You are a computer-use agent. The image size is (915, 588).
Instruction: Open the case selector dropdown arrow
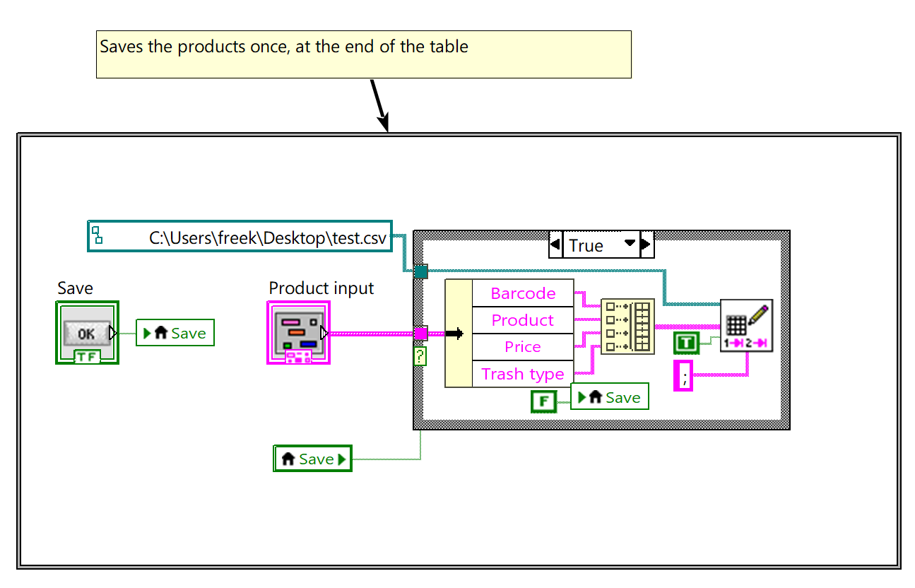pos(630,245)
